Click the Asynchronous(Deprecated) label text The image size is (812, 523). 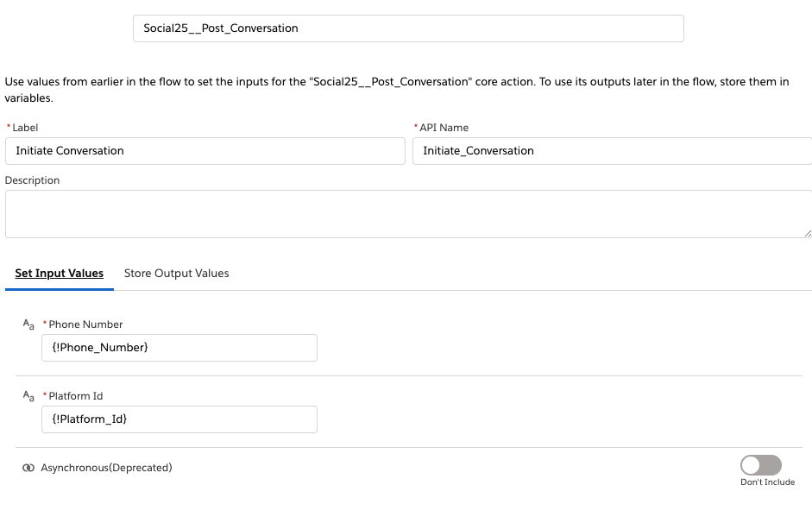(106, 468)
